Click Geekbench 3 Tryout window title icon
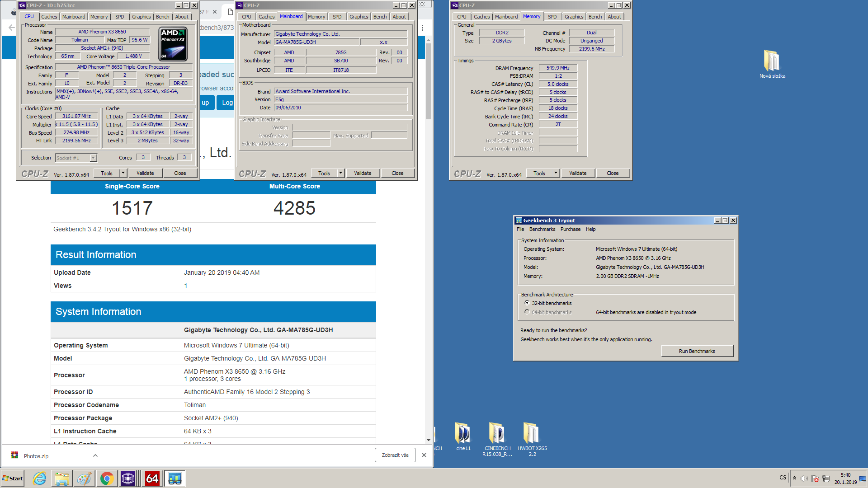Viewport: 868px width, 488px height. click(x=519, y=221)
